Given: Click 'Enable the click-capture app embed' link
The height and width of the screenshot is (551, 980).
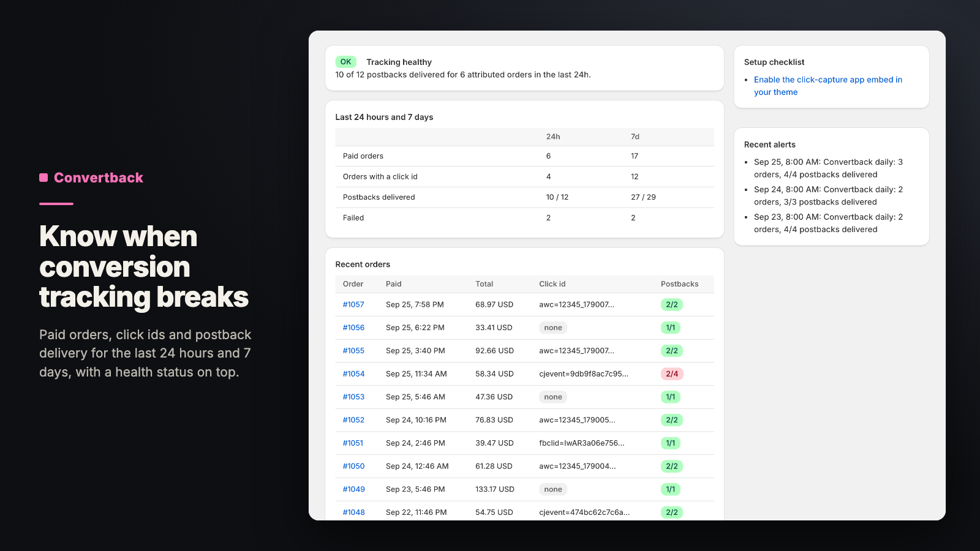Looking at the screenshot, I should coord(828,86).
